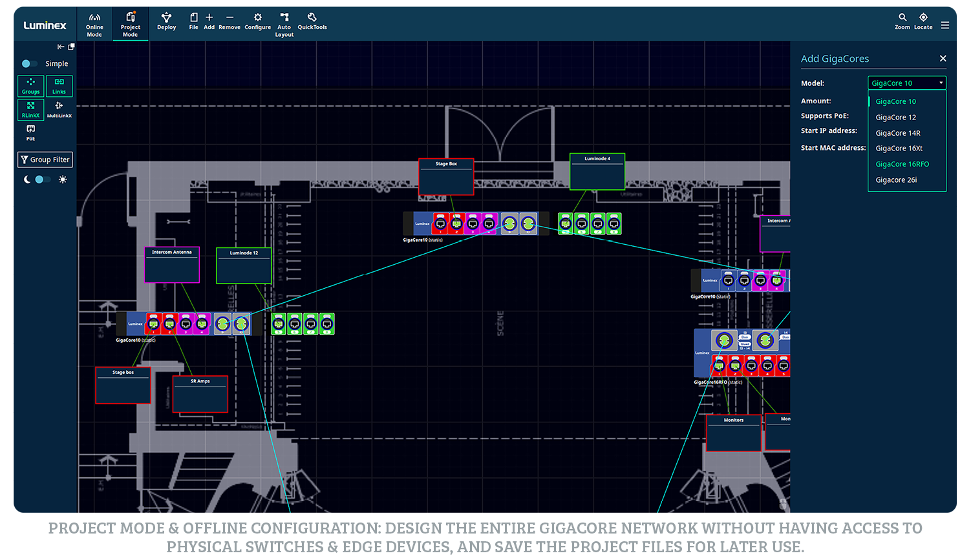Switch to Online Mode tab
Screen dimensions: 971x560
pos(94,25)
